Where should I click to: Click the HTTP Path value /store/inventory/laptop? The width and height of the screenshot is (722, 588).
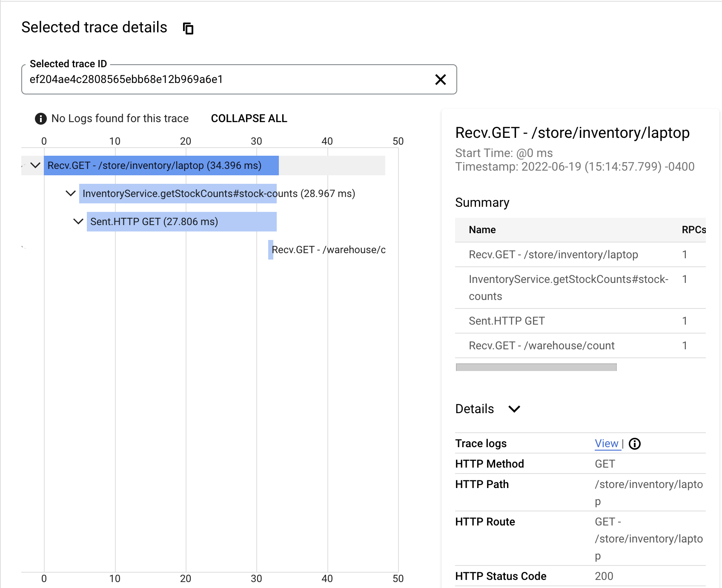649,493
